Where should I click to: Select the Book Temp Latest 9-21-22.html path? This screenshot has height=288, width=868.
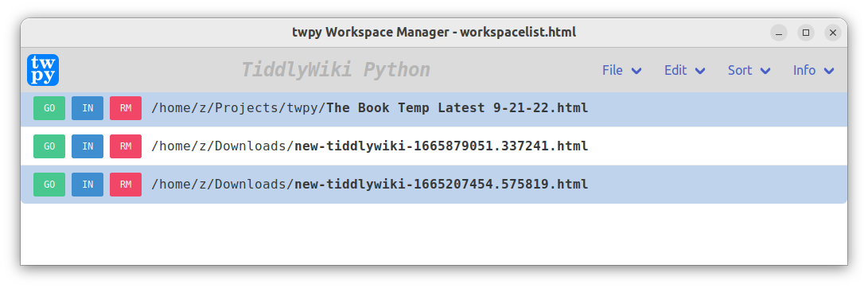(370, 108)
